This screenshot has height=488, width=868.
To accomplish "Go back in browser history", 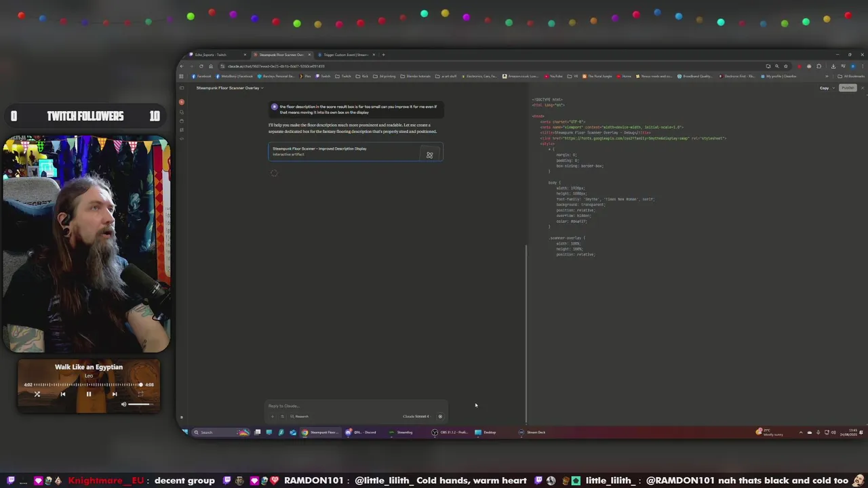I will 182,66.
